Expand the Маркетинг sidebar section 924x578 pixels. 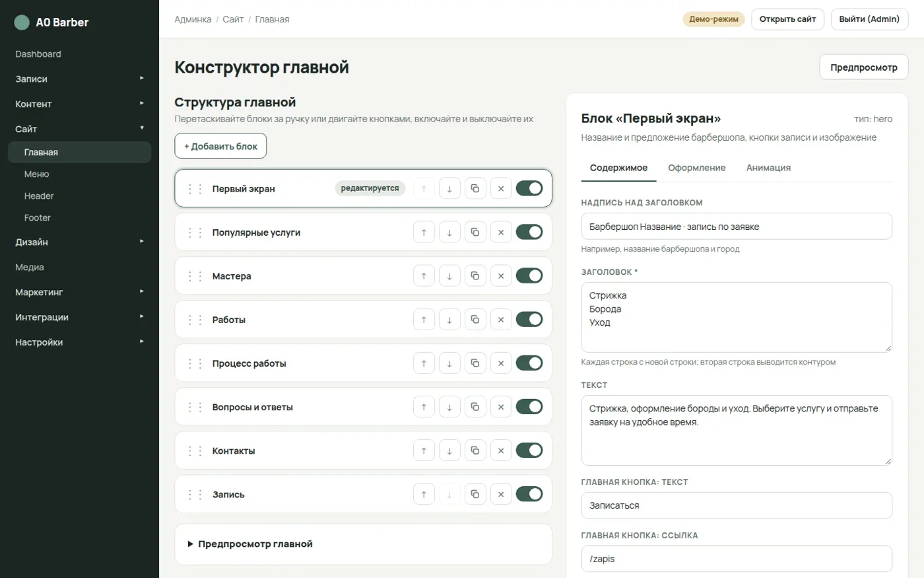pyautogui.click(x=79, y=292)
